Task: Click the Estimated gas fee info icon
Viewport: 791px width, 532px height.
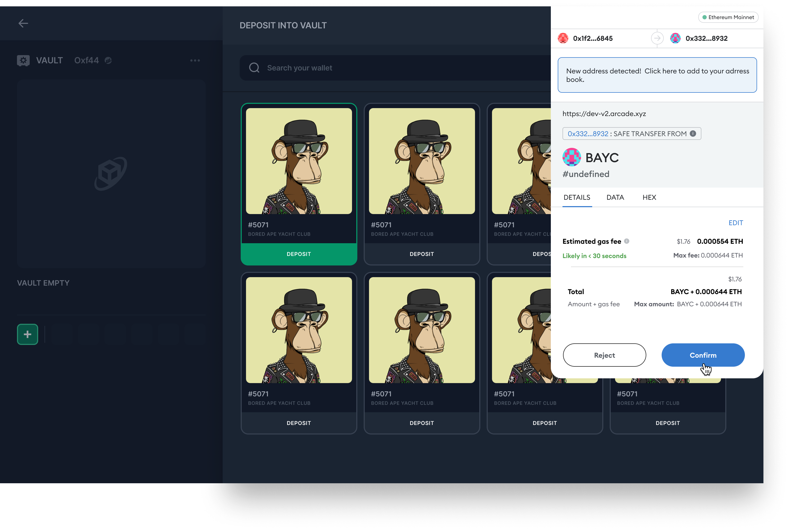Action: coord(627,241)
